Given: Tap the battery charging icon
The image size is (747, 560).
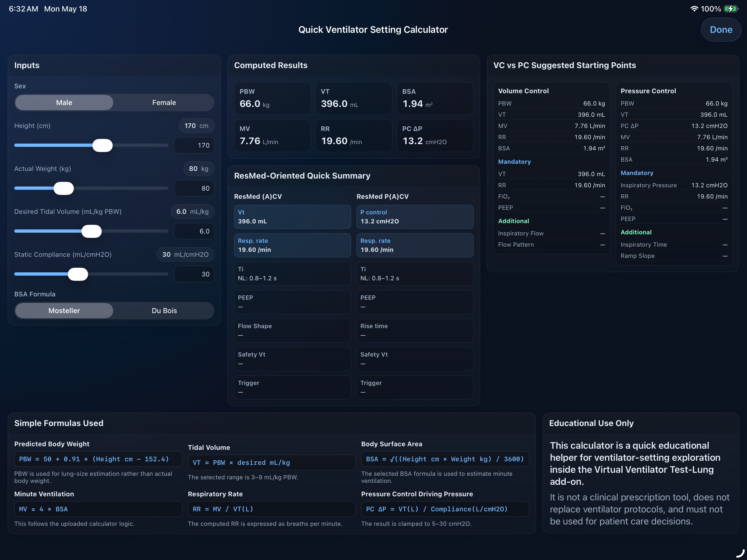Looking at the screenshot, I should [731, 9].
